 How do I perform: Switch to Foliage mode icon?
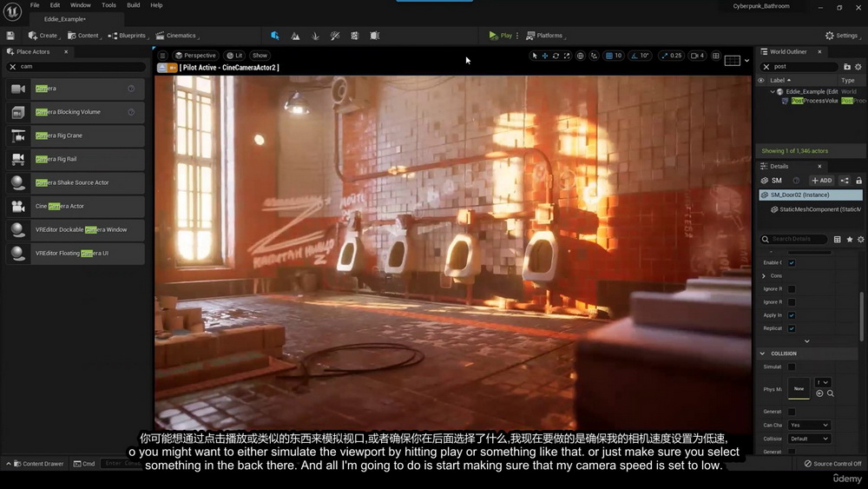coord(315,36)
